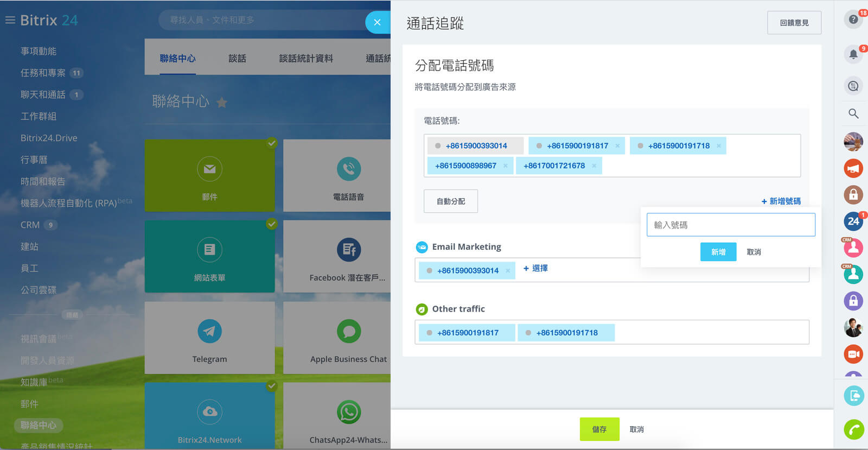
Task: Open 事項動能 in left menu
Action: [39, 51]
